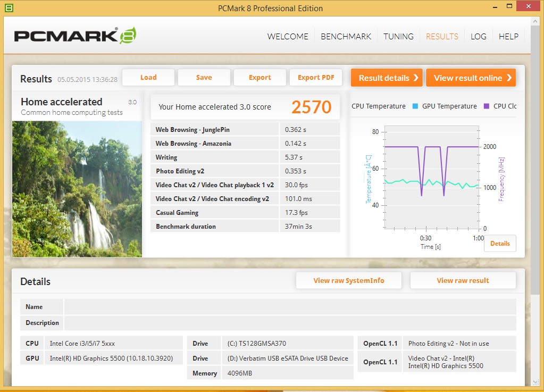Click the Writing test row
The height and width of the screenshot is (392, 544).
pos(245,157)
